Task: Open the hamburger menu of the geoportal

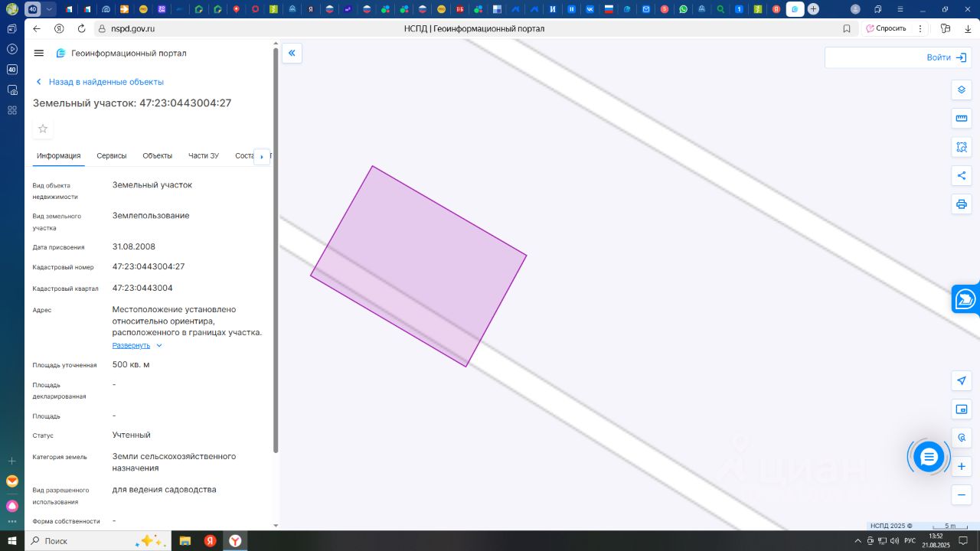Action: (39, 53)
